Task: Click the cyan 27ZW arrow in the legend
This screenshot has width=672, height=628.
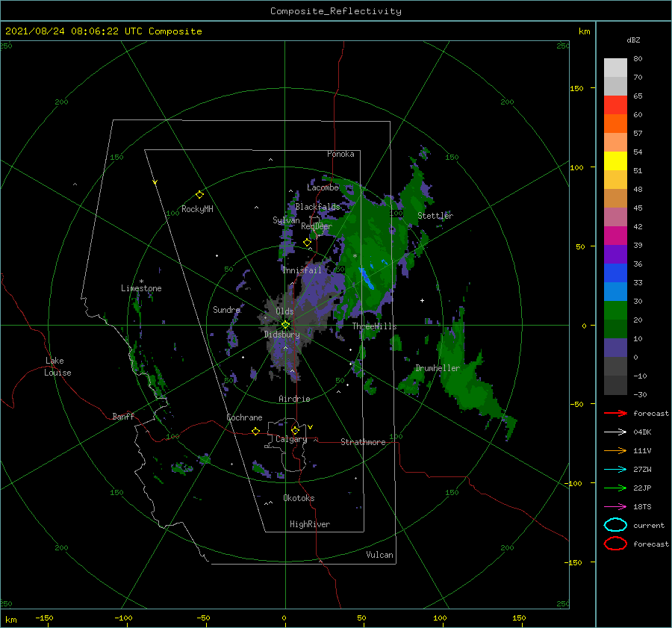Action: [615, 470]
